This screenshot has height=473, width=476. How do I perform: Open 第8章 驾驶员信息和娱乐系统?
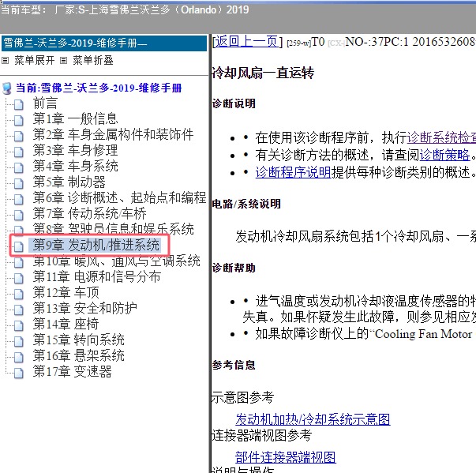pyautogui.click(x=113, y=229)
